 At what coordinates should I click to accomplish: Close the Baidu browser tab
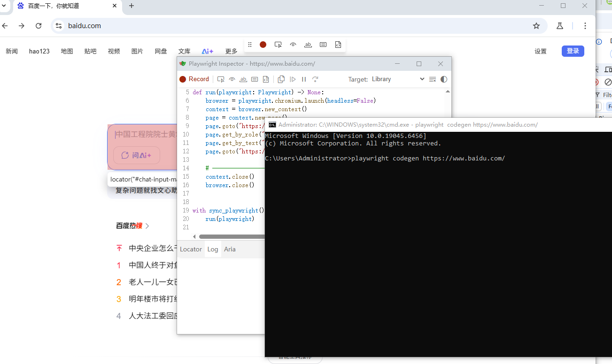point(115,6)
